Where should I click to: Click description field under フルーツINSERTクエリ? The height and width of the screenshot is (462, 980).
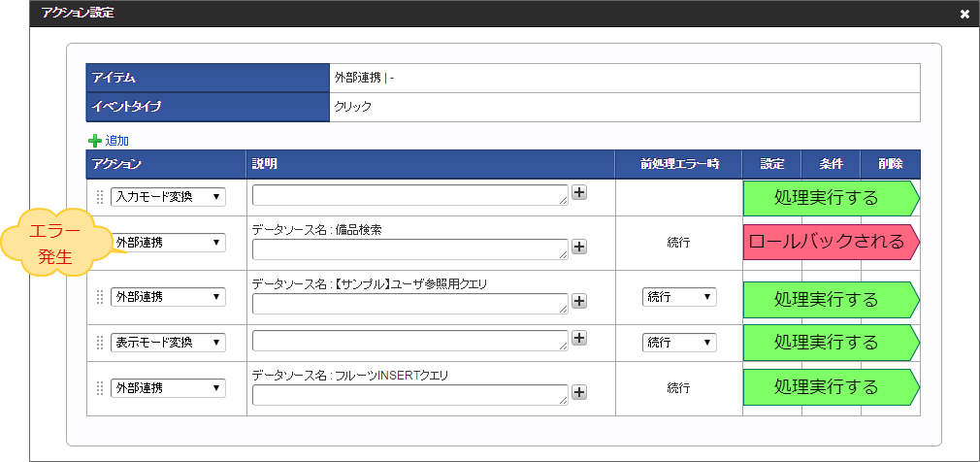[410, 394]
